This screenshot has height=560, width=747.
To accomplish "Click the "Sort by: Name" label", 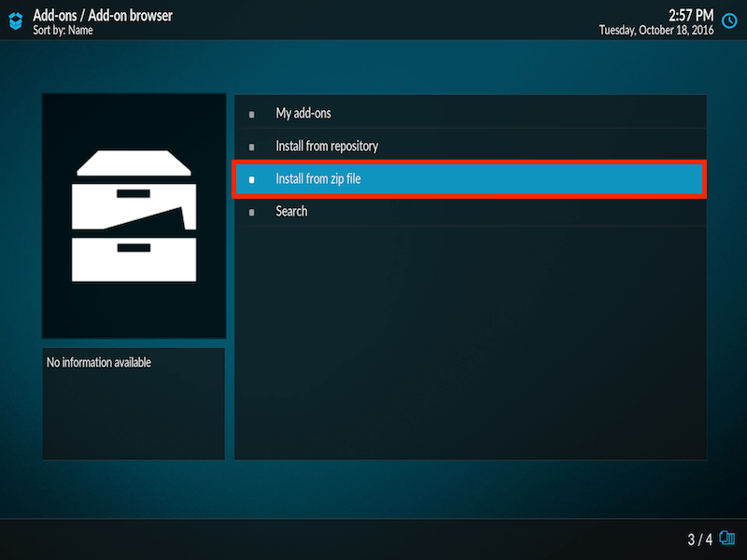I will coord(63,30).
